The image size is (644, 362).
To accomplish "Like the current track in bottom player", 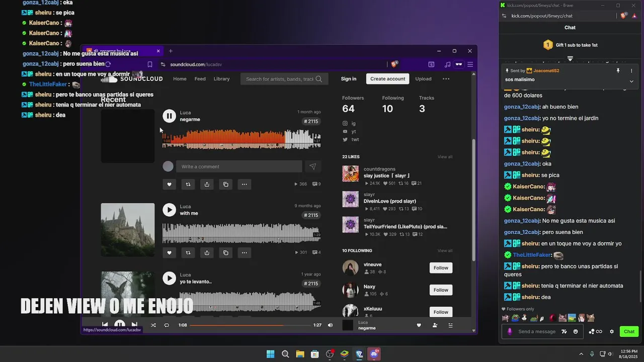I will (x=419, y=325).
